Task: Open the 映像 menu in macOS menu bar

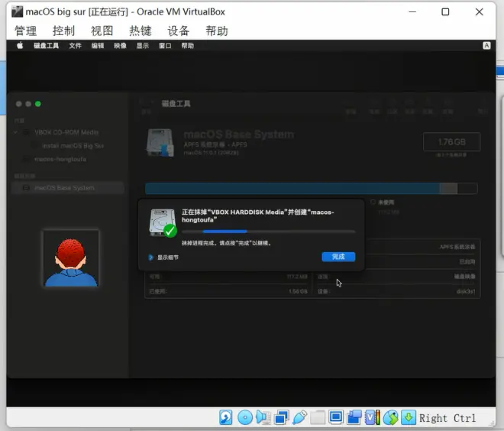Action: tap(120, 46)
